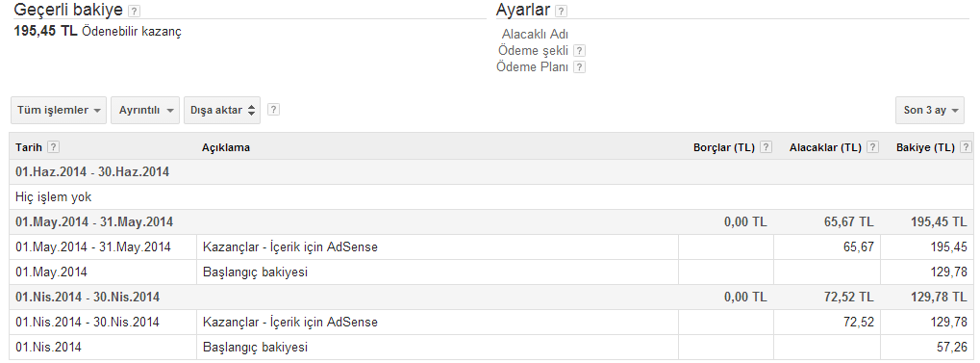Click help icon beside Alacaklar (TL) header
Image resolution: width=980 pixels, height=363 pixels.
click(873, 147)
